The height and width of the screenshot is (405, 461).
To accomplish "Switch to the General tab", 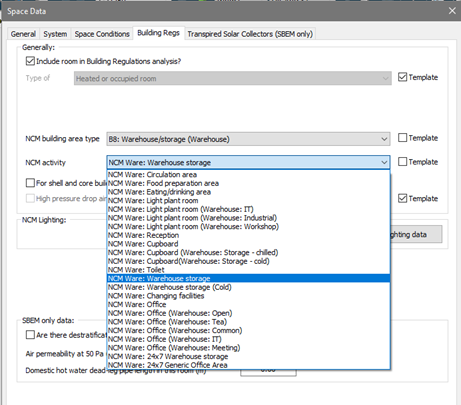I will click(x=23, y=34).
